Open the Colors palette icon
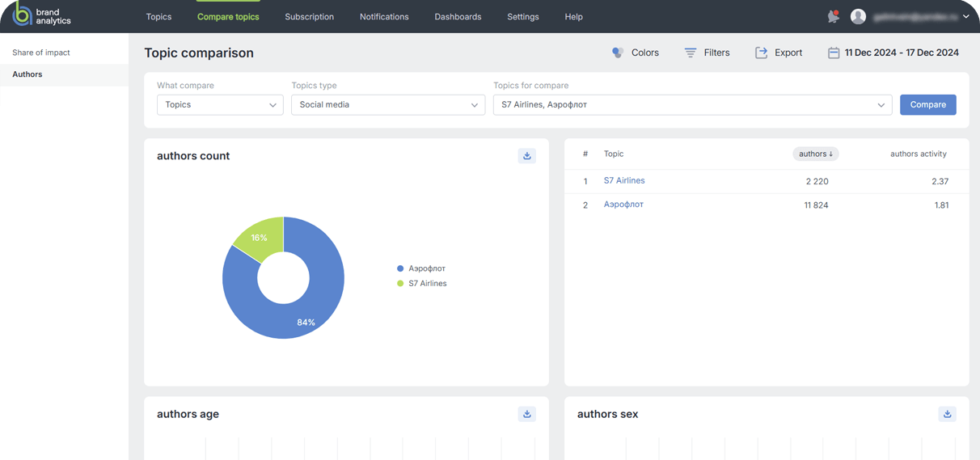Screen dimensions: 980x460 [x=618, y=53]
